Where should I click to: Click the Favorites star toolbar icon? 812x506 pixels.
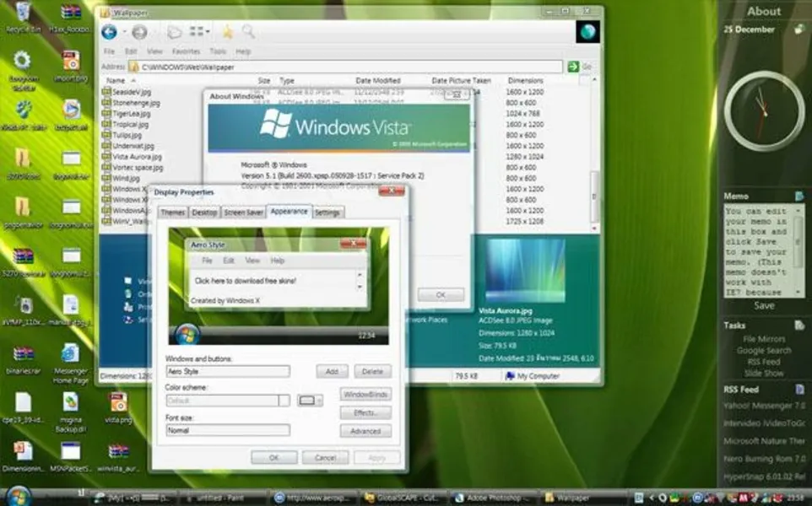click(227, 32)
